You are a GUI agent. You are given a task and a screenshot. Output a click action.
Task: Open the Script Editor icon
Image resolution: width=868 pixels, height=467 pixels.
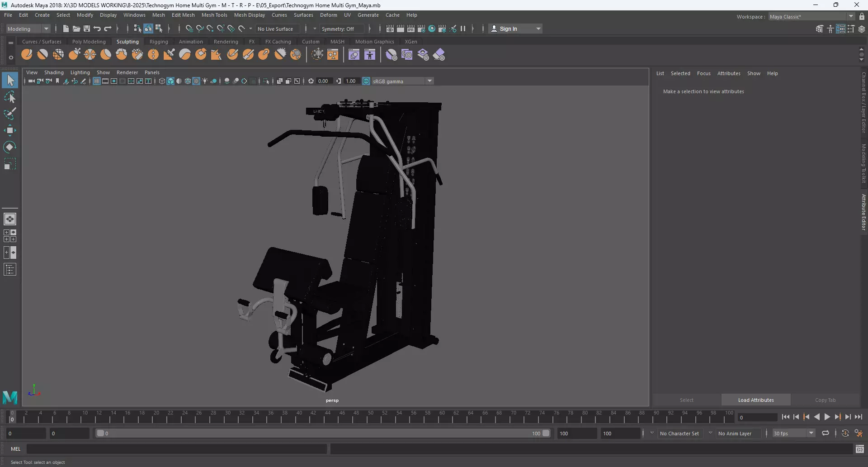point(860,449)
